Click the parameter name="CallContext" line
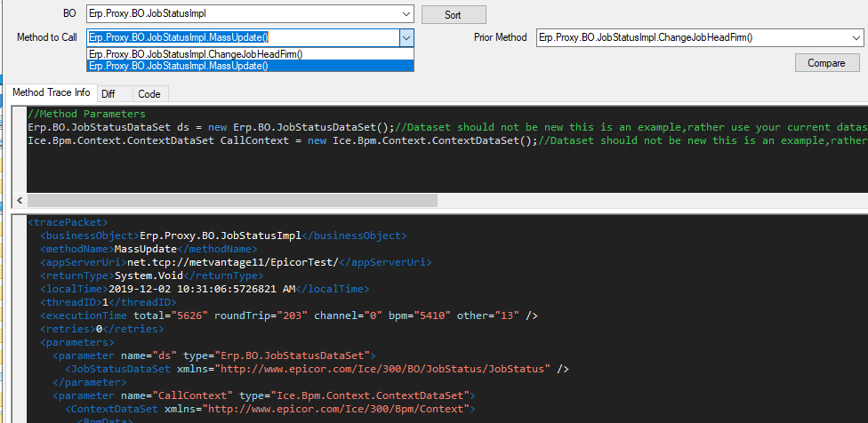Viewport: 868px width, 423px height. [x=264, y=395]
